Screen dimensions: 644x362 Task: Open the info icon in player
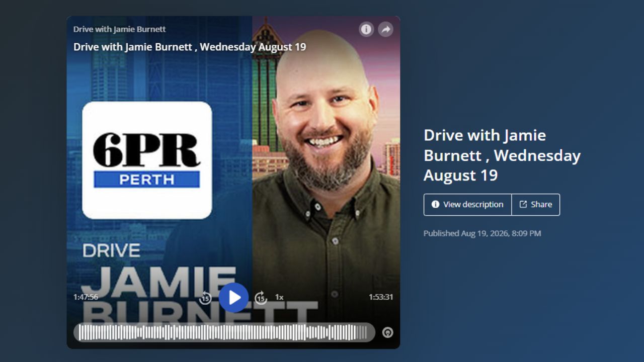pos(366,29)
